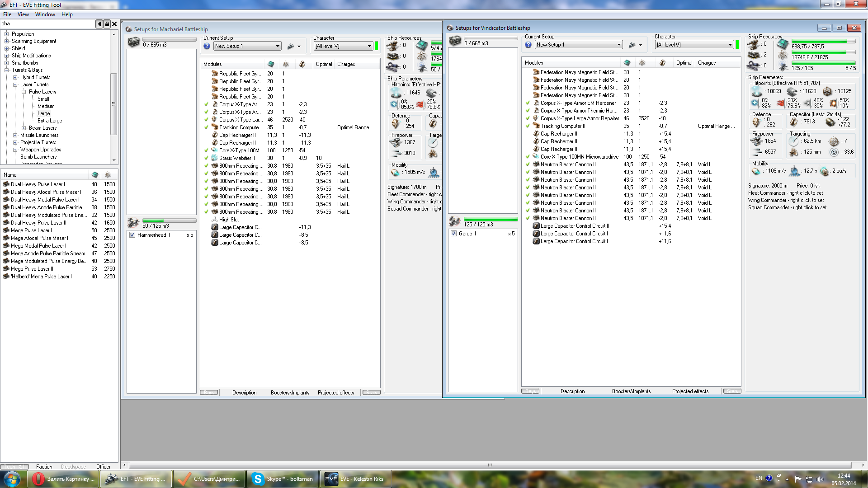This screenshot has height=488, width=868.
Task: Open Machariel New Setup 1 dropdown
Action: click(x=247, y=46)
